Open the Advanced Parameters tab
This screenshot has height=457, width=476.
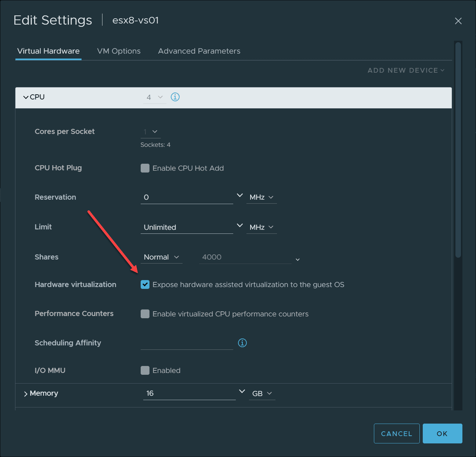[199, 51]
